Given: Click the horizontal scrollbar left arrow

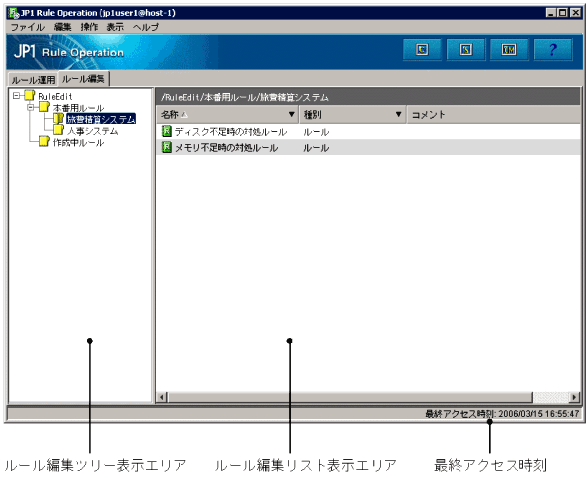Looking at the screenshot, I should [162, 397].
